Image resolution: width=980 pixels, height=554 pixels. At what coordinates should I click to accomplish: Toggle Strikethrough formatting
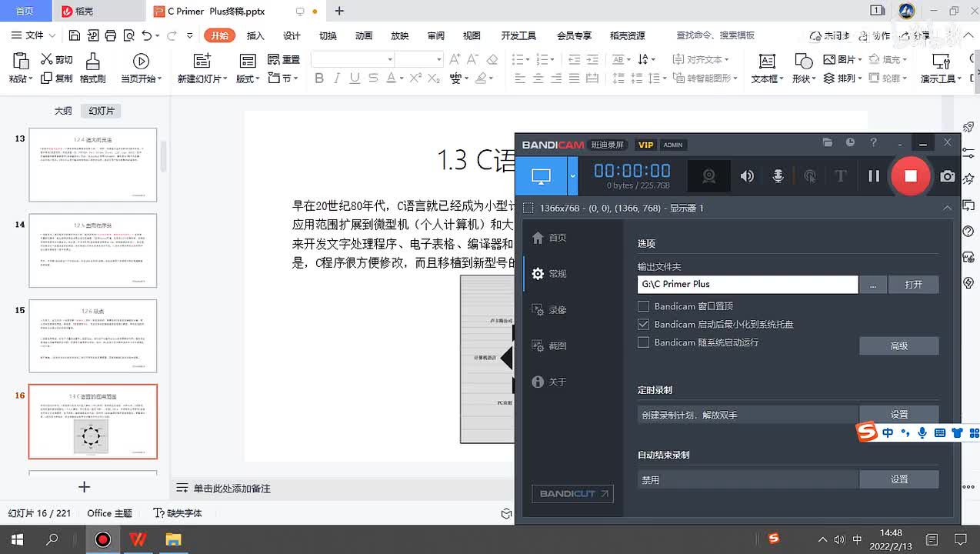point(373,78)
